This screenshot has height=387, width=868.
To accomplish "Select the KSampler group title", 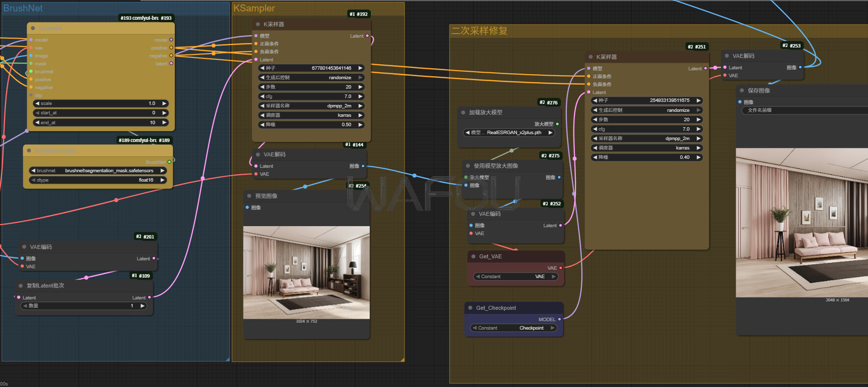I will (254, 8).
